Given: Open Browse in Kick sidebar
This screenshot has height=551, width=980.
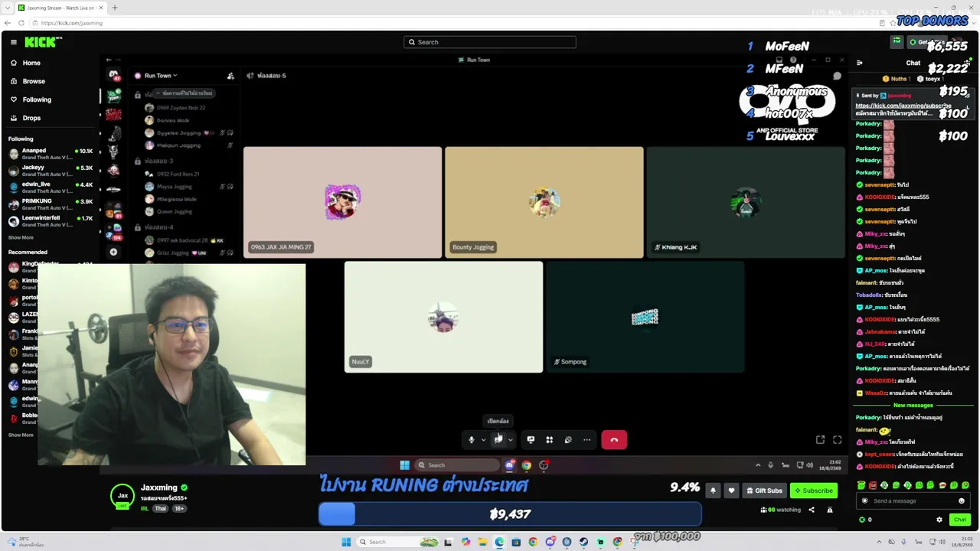Looking at the screenshot, I should pos(34,81).
